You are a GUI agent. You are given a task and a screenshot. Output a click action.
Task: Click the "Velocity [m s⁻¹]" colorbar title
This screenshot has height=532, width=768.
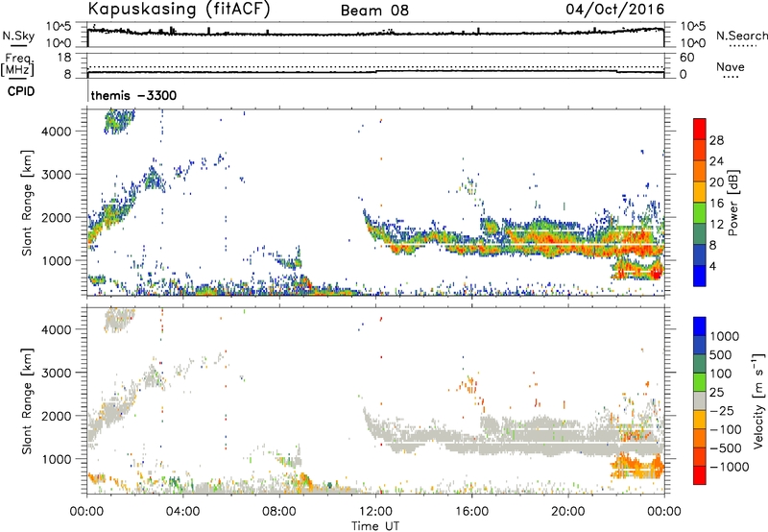(x=758, y=400)
